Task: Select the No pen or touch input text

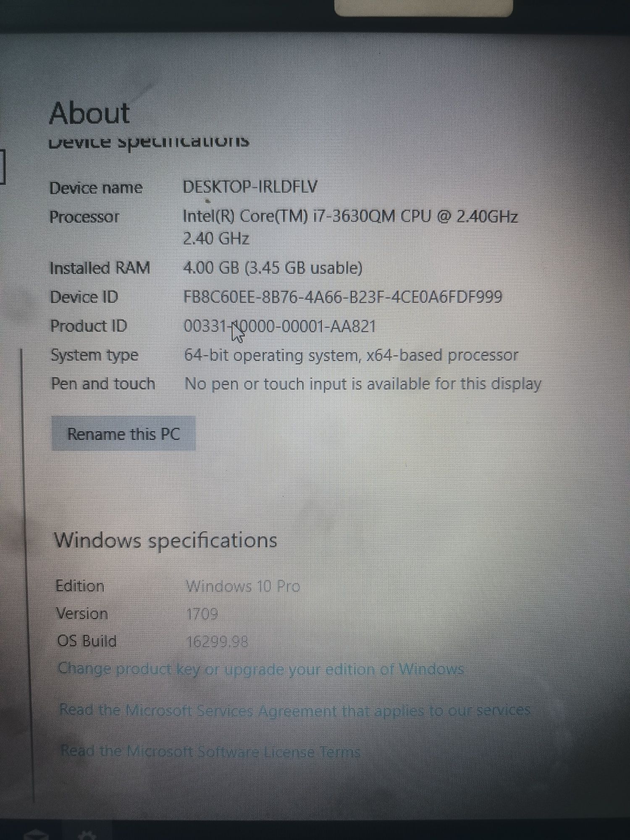Action: point(363,384)
